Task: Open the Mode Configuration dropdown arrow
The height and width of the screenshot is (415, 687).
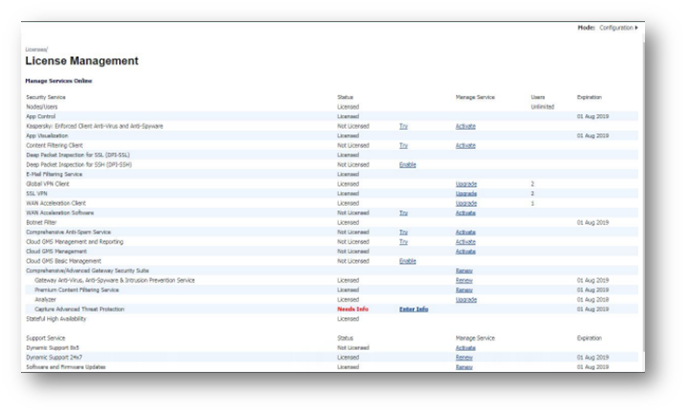Action: coord(636,28)
